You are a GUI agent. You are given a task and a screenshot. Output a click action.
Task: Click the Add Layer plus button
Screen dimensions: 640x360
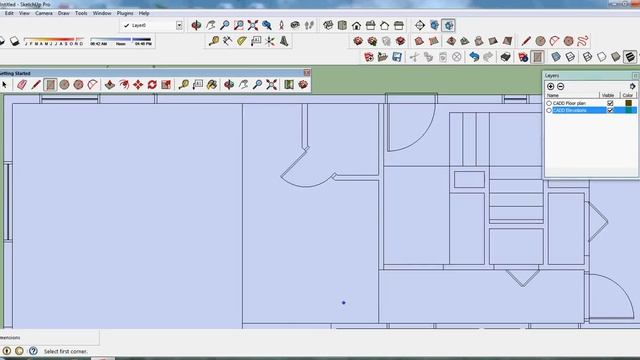551,87
